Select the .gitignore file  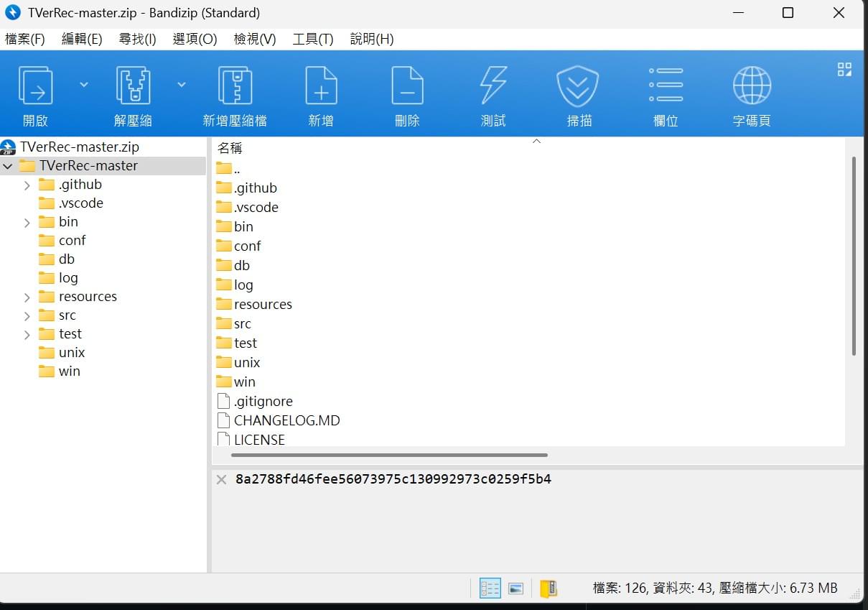pyautogui.click(x=254, y=402)
